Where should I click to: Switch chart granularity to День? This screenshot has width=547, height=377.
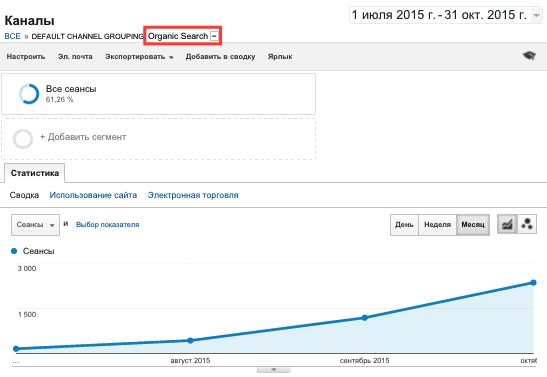pos(404,225)
